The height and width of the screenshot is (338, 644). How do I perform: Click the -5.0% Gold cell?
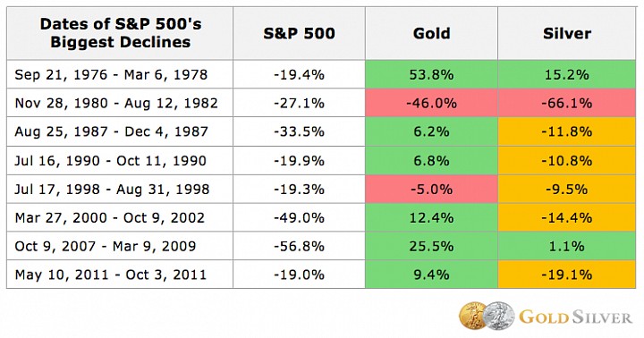pos(431,189)
